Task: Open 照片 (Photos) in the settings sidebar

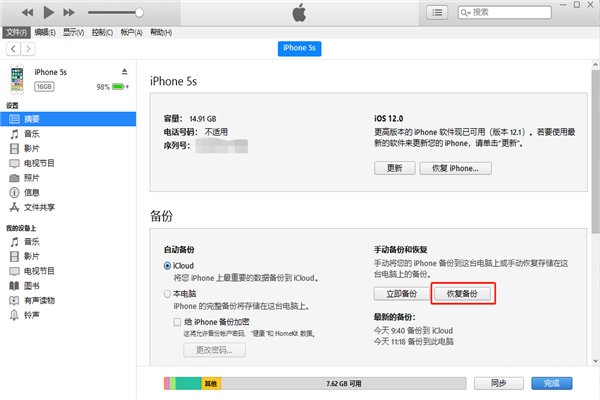Action: [32, 177]
